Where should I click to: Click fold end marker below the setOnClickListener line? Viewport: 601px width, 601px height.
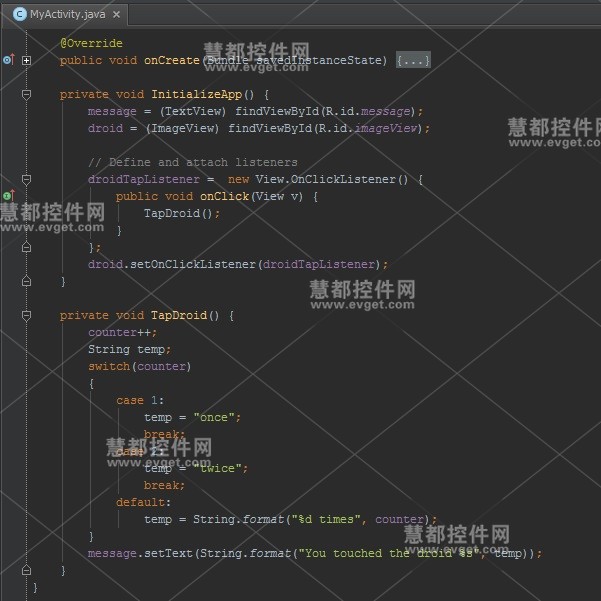coord(26,281)
